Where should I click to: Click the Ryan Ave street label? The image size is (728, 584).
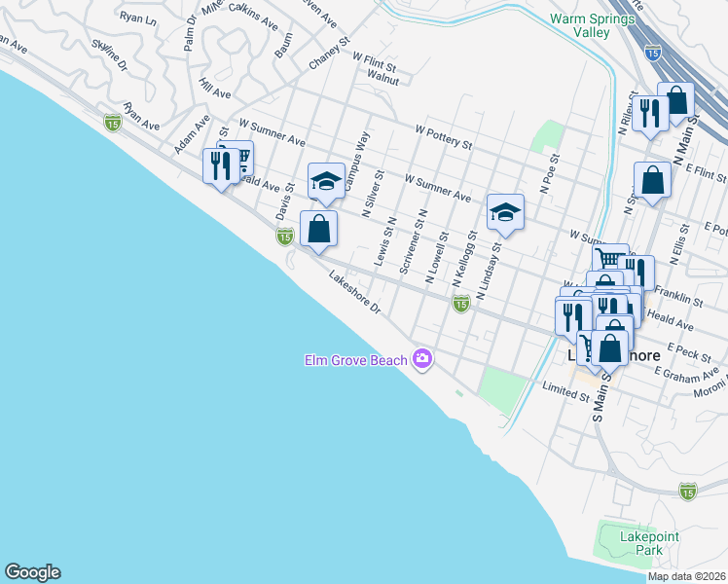coord(141,117)
